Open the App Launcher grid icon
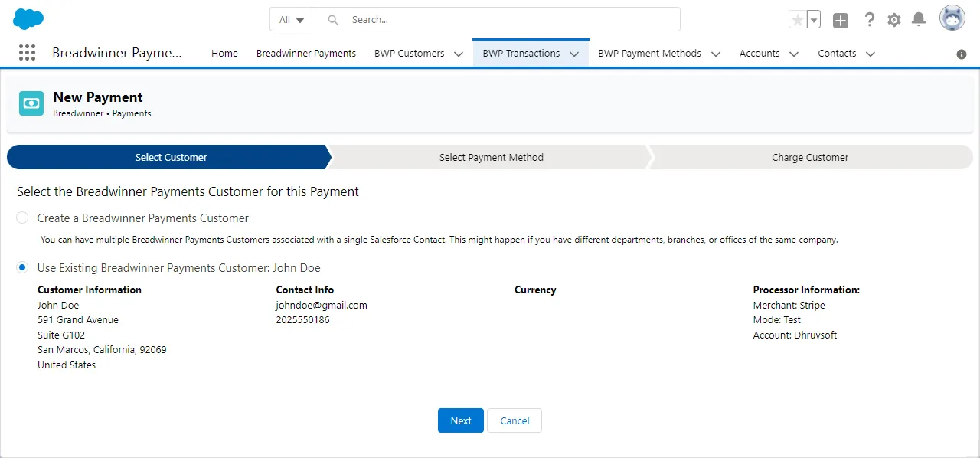The image size is (980, 458). (x=27, y=53)
